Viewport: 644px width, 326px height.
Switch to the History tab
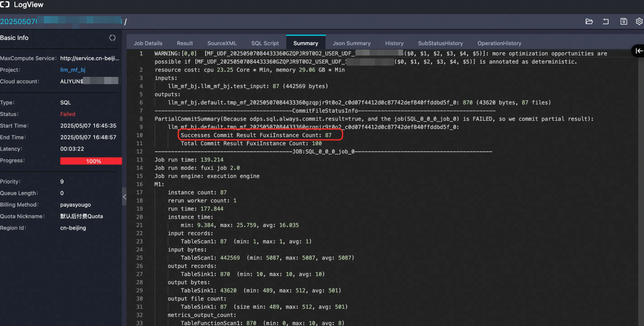pyautogui.click(x=394, y=43)
